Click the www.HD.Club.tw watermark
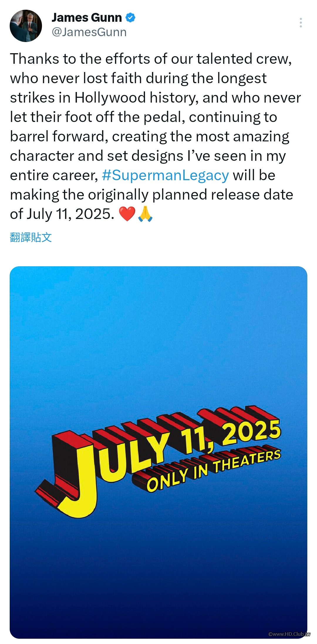 pos(289,634)
